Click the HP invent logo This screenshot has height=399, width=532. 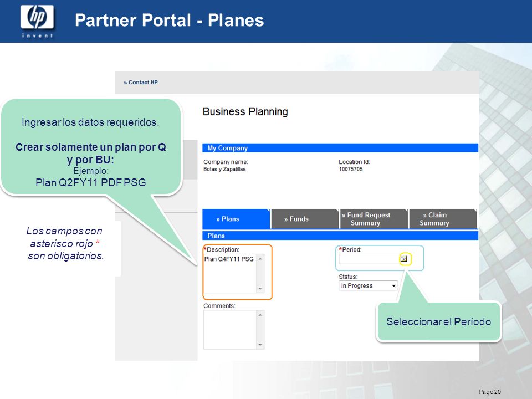coord(37,21)
